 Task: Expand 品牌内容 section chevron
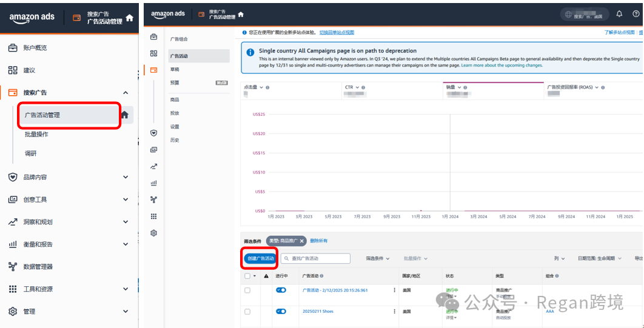(x=126, y=178)
